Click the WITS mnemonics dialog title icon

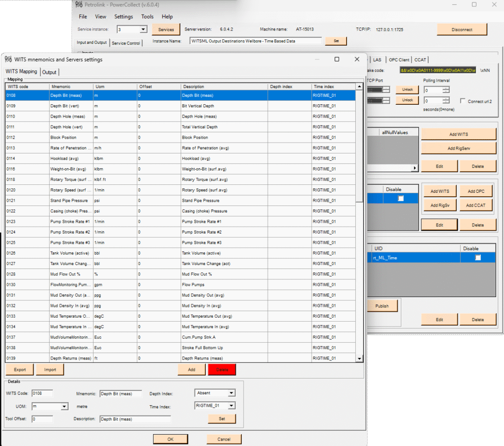(8, 59)
